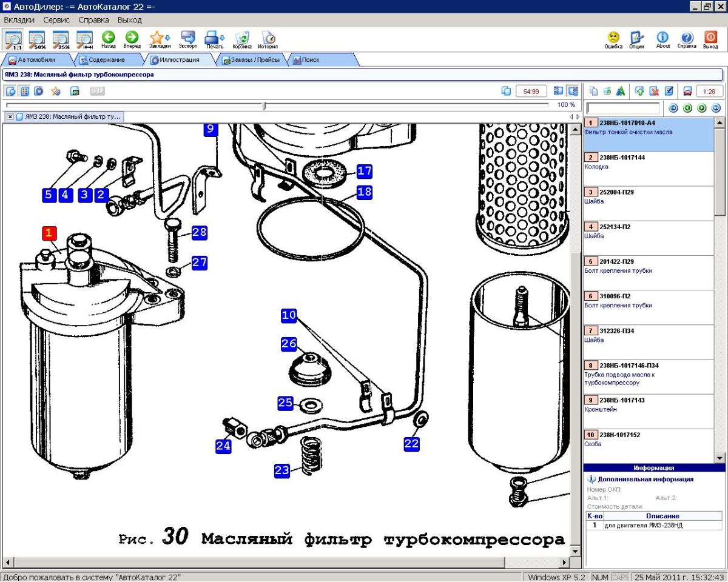
Task: Open the Печать print dropdown
Action: [x=215, y=39]
